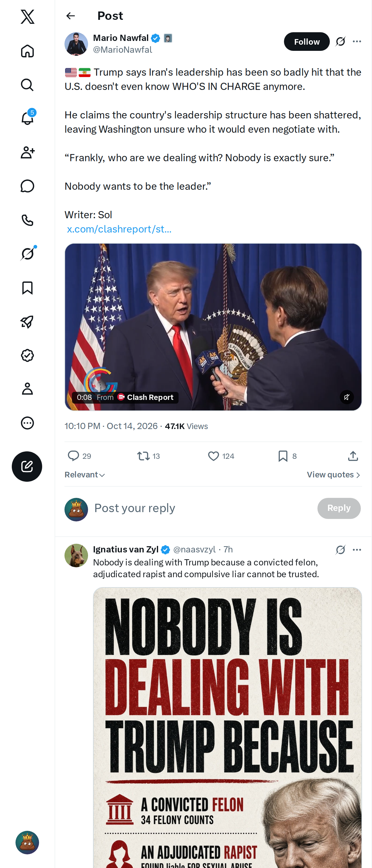Follow Mario Nawfal

click(307, 42)
